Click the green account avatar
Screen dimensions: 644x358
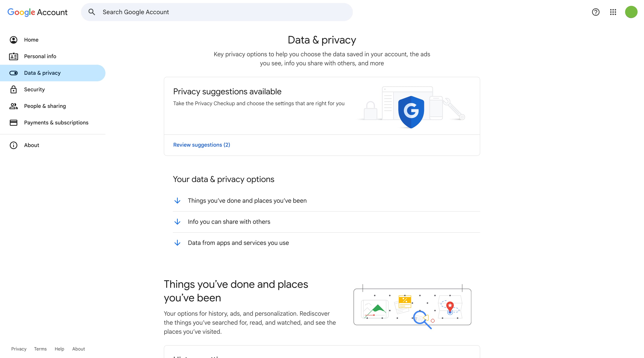(x=631, y=12)
